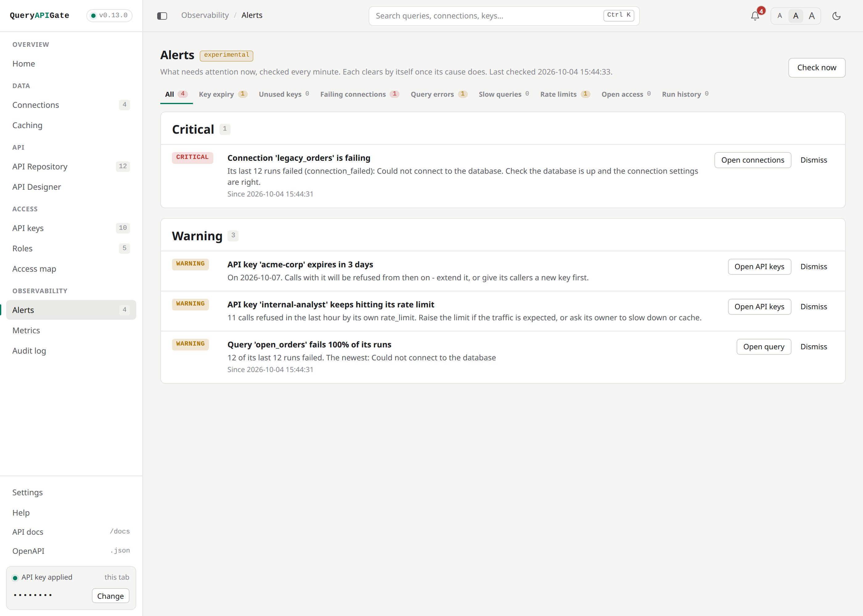This screenshot has height=616, width=863.
Task: Select the Open access tab
Action: (626, 94)
